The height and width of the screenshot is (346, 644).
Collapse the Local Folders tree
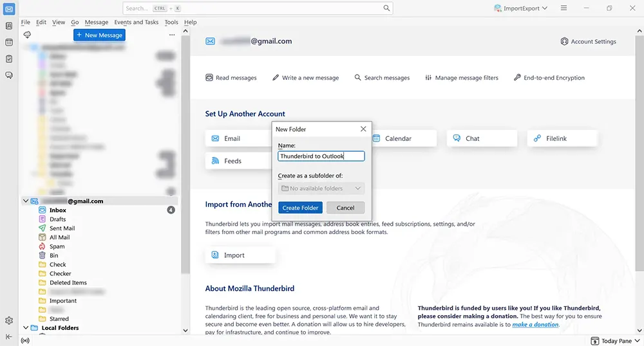tap(26, 327)
